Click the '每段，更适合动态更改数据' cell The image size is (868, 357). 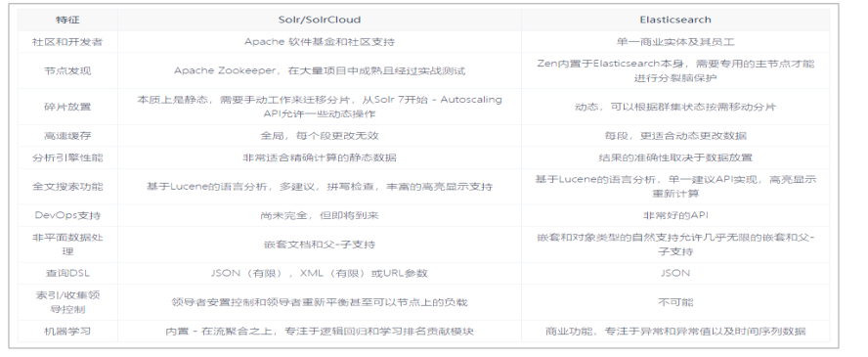tap(675, 136)
